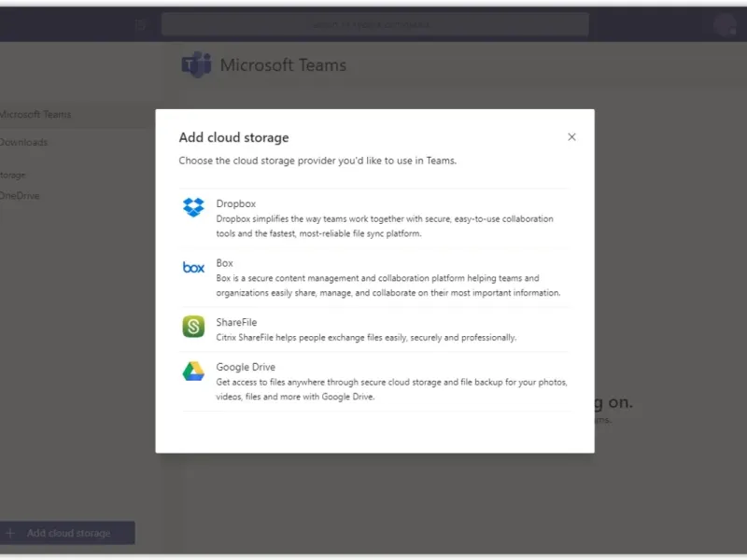747x560 pixels.
Task: Click the Dropbox description text
Action: 385,226
